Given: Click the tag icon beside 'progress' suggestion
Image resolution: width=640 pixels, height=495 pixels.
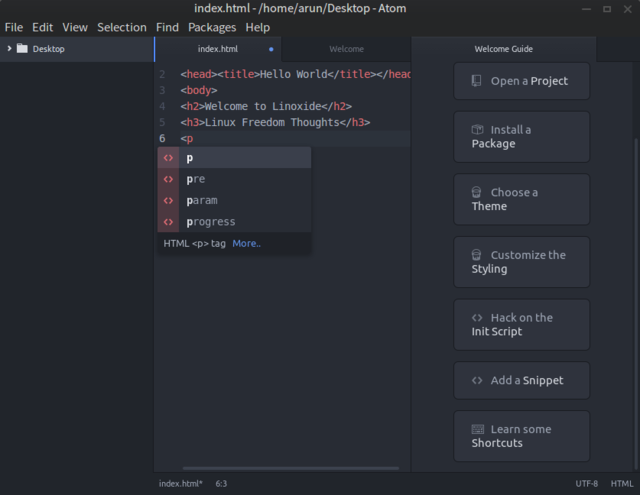Looking at the screenshot, I should pos(168,222).
